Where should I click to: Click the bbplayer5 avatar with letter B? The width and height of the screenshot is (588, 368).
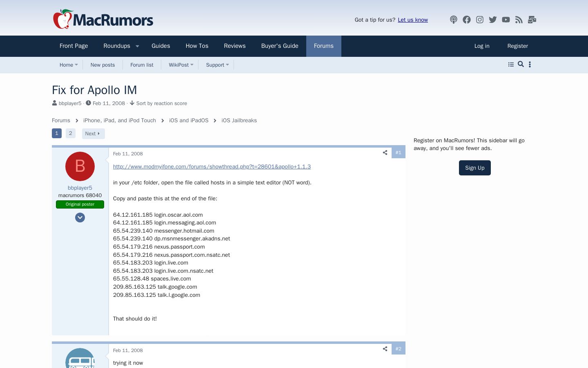click(80, 166)
